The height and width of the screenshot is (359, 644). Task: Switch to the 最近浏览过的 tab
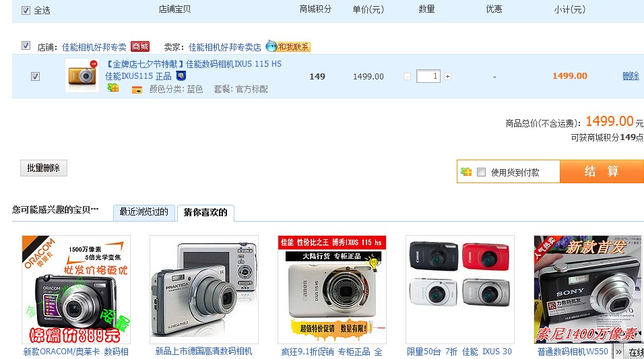tap(143, 212)
